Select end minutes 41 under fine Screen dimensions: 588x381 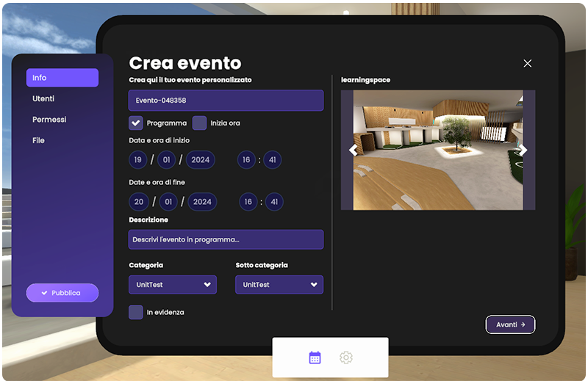click(x=274, y=202)
